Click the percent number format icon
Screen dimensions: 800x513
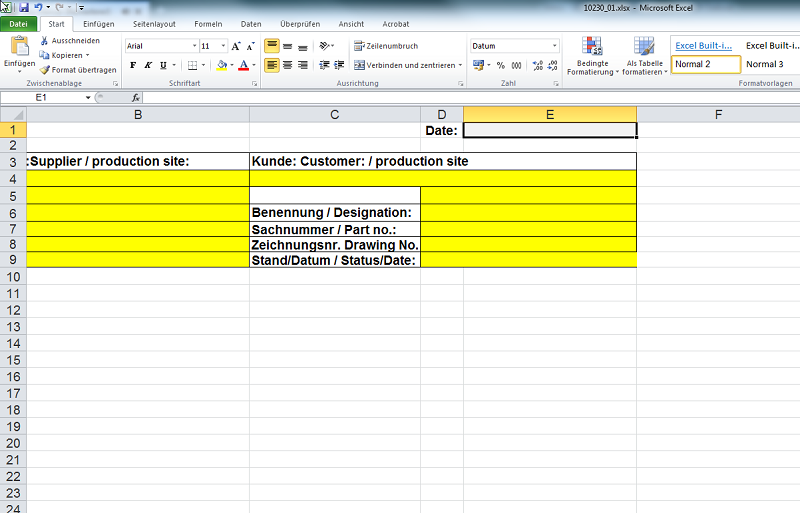pyautogui.click(x=501, y=65)
